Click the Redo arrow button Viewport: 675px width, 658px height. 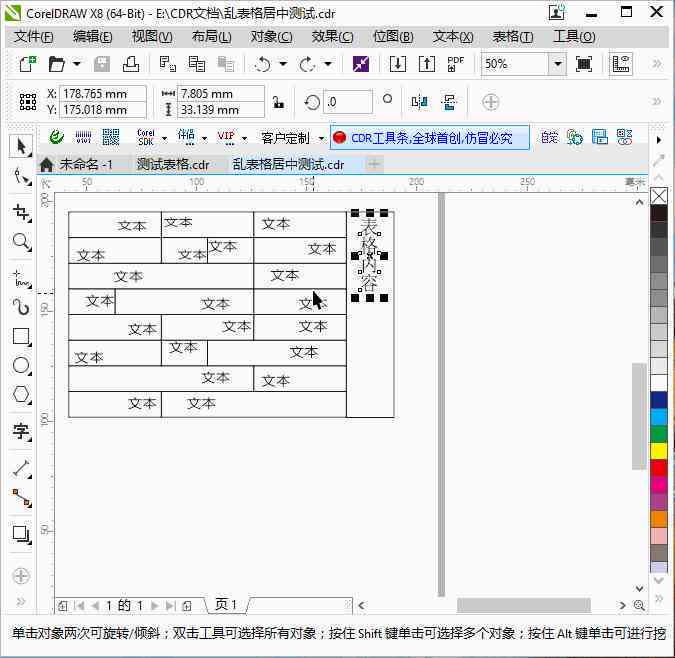pos(307,65)
